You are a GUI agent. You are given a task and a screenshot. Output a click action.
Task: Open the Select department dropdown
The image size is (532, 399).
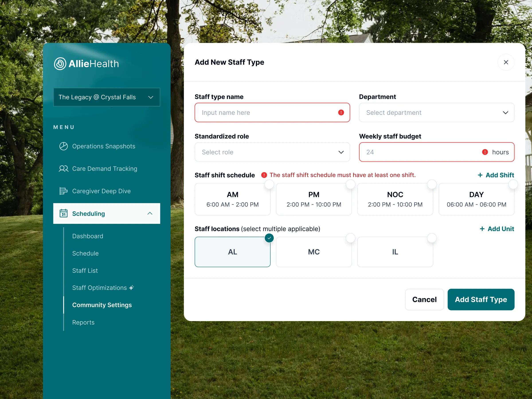click(436, 113)
